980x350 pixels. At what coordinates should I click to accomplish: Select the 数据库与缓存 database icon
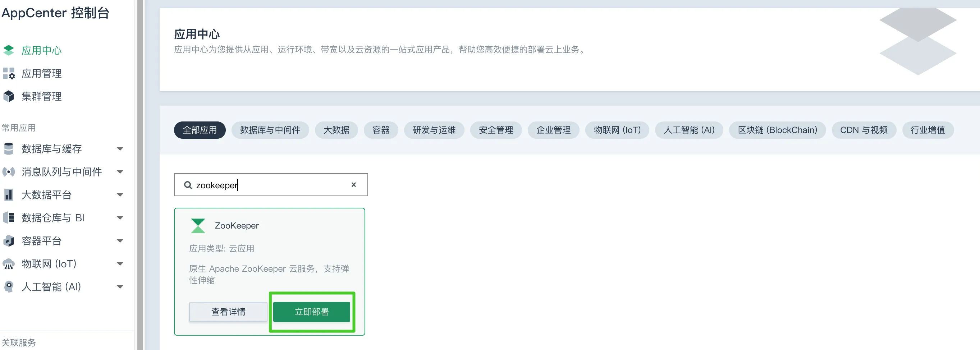8,149
